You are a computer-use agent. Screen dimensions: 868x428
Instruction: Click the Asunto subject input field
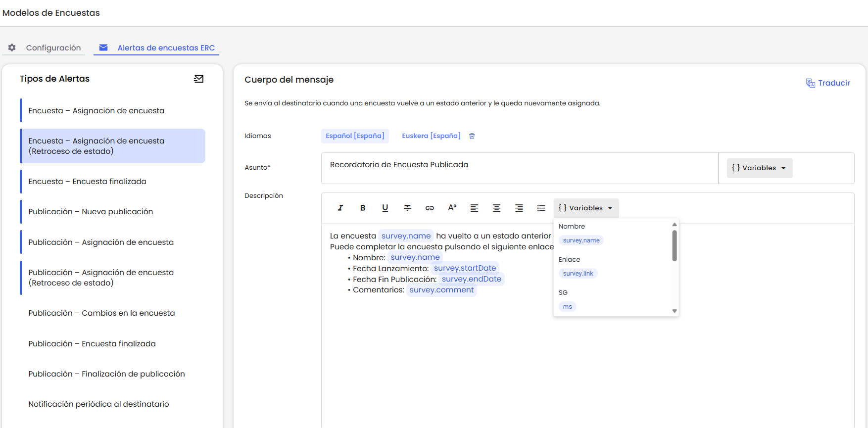pyautogui.click(x=520, y=168)
